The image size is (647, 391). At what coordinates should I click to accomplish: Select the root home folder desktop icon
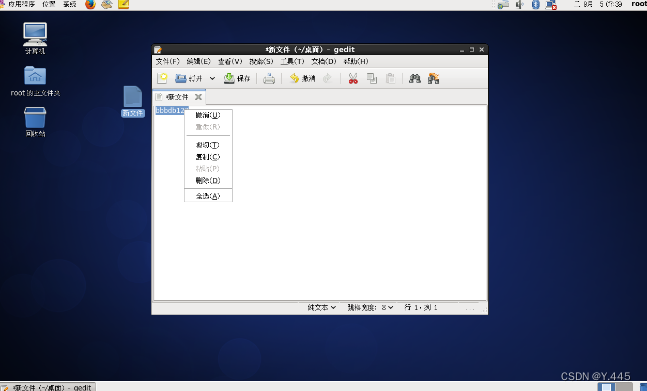pos(35,81)
